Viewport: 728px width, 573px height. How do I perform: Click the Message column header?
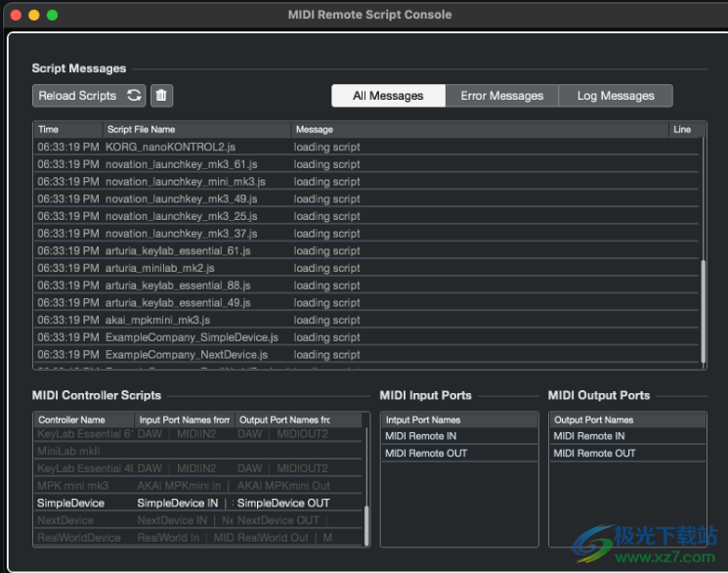pyautogui.click(x=480, y=130)
